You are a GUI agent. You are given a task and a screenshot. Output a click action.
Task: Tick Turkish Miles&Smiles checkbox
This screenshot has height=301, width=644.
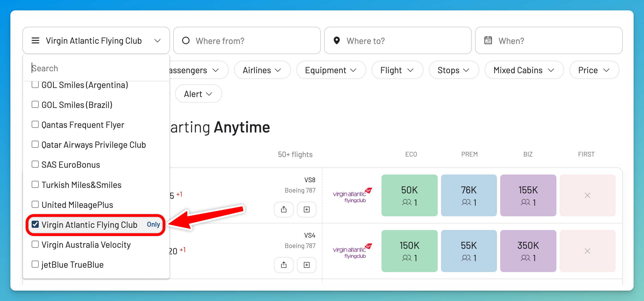(x=35, y=184)
